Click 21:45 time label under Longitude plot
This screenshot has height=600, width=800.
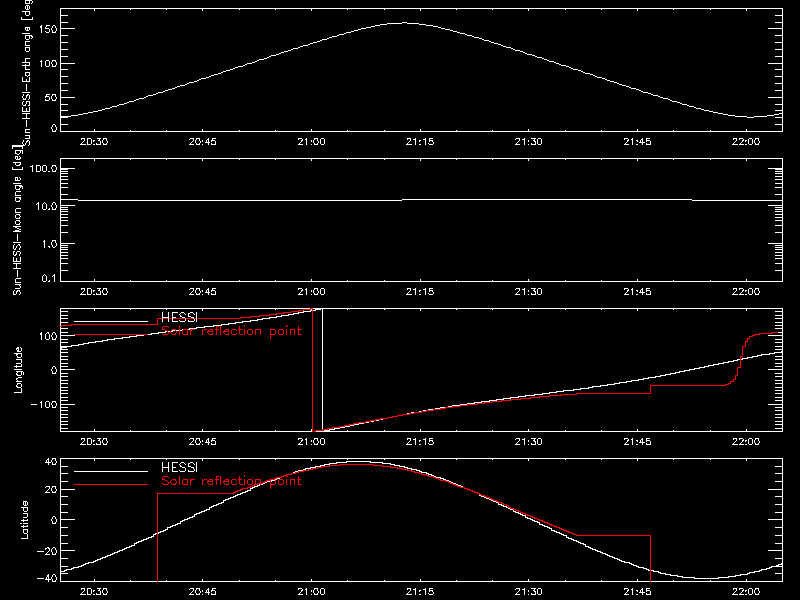pos(637,442)
